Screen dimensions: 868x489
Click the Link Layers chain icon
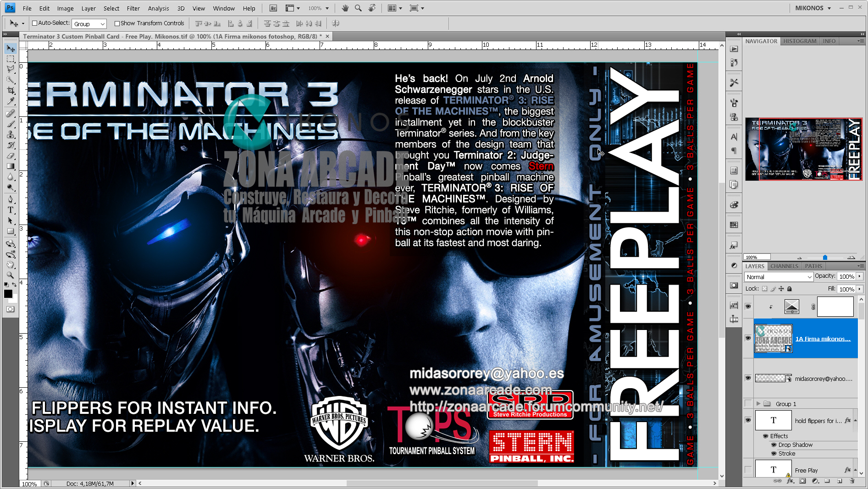[x=777, y=481]
